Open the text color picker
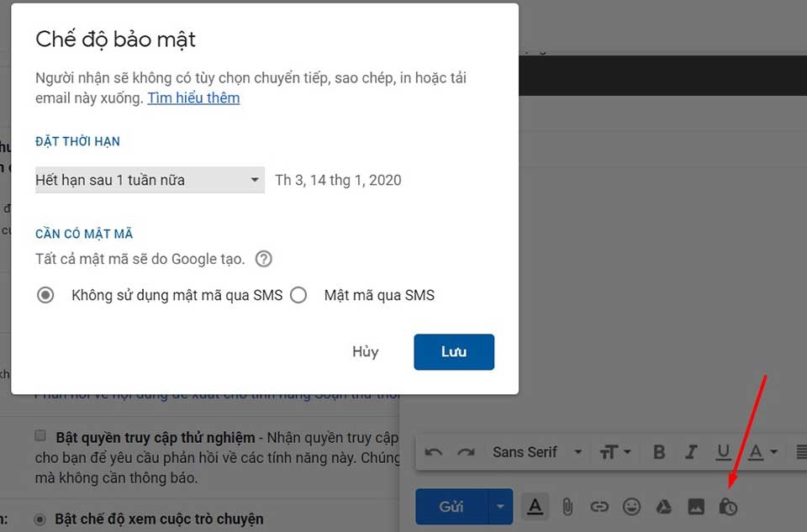Image resolution: width=807 pixels, height=532 pixels. pyautogui.click(x=759, y=451)
